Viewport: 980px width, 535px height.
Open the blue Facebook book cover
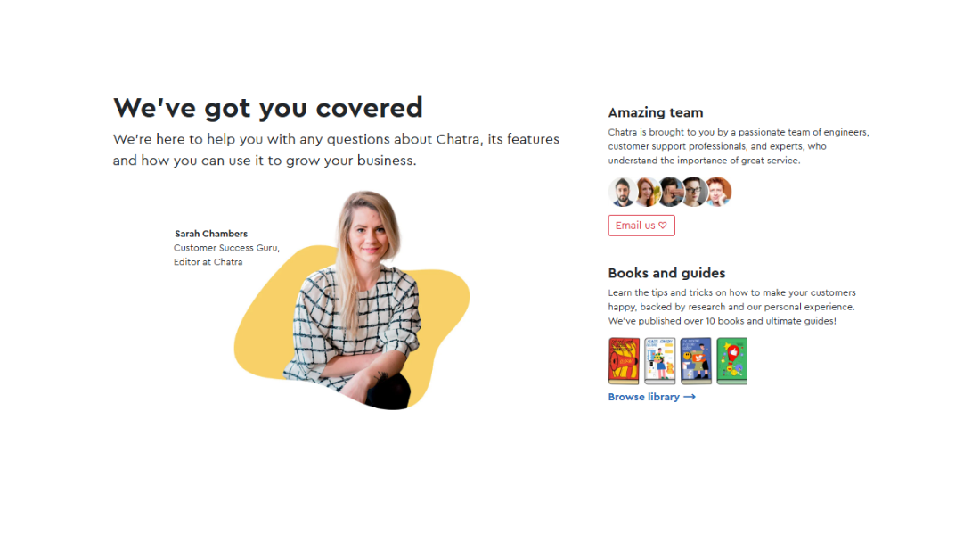[x=697, y=361]
